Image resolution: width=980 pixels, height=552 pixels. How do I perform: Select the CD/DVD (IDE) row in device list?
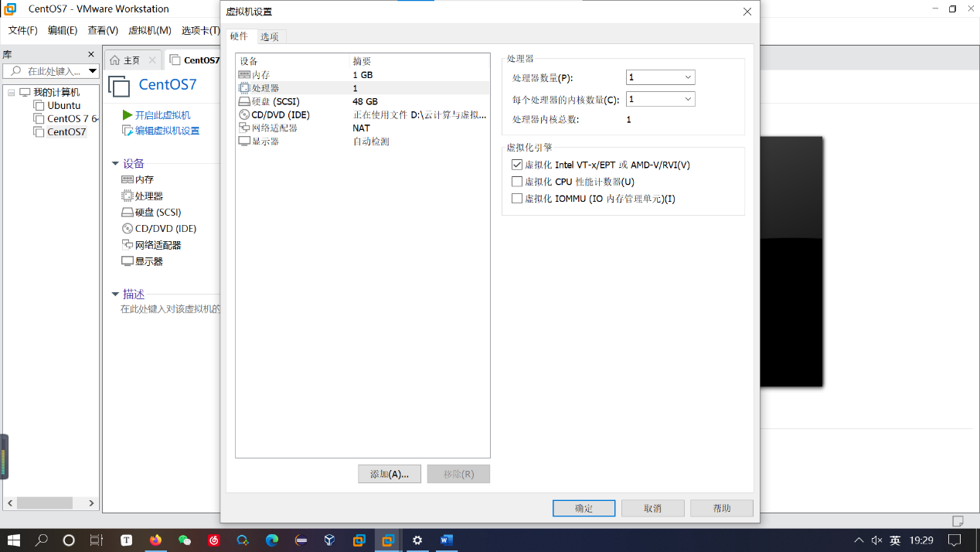[x=362, y=114]
